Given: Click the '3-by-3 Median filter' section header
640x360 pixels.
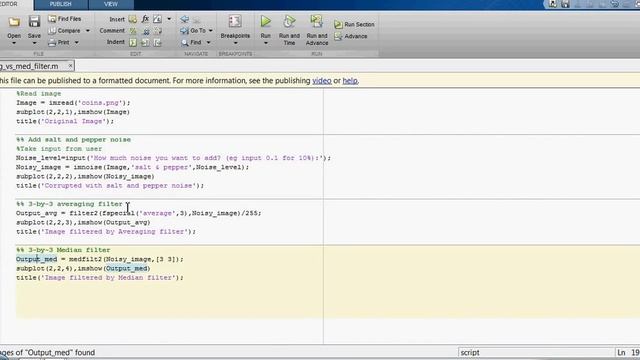Looking at the screenshot, I should click(63, 250).
